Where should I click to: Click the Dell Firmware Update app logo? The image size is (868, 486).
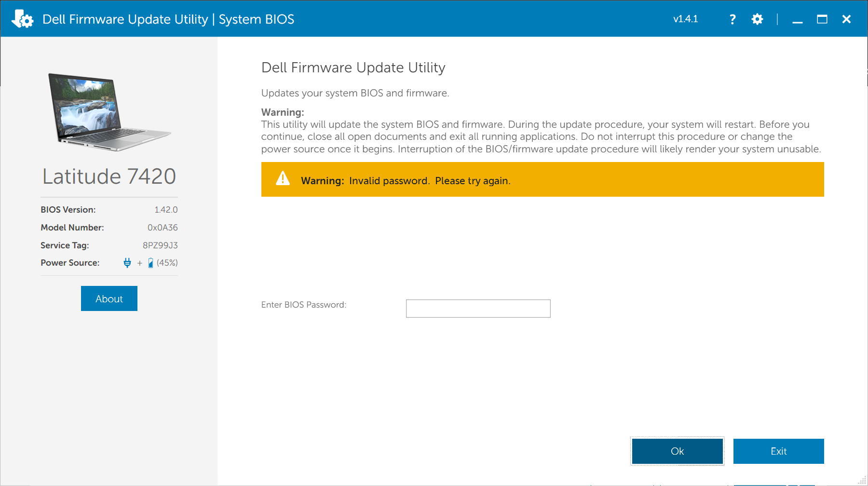coord(22,19)
